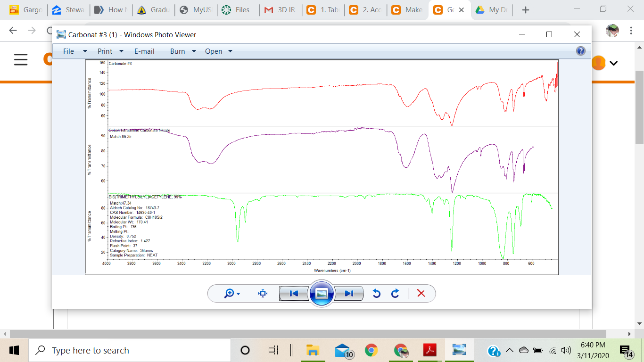
Task: Start the slide show button
Action: point(322,294)
